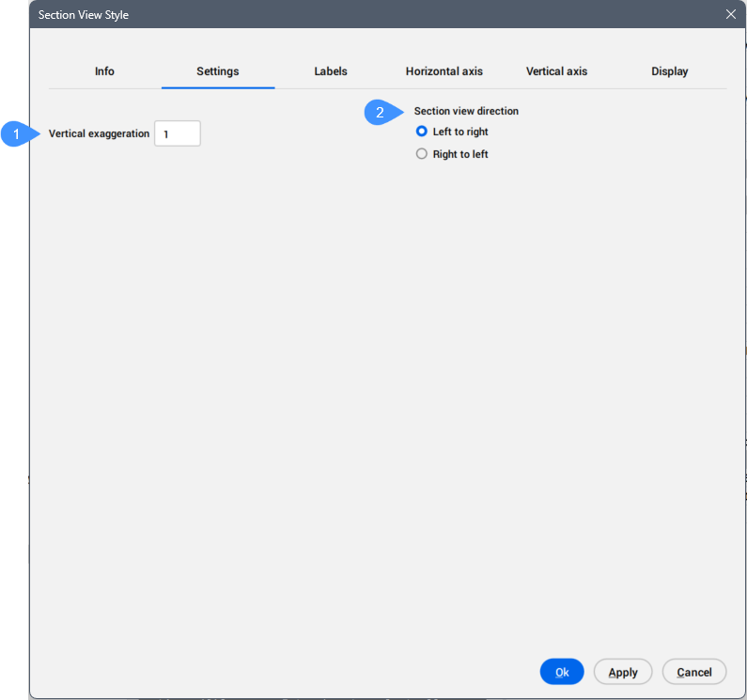Click the Section view direction heading
This screenshot has height=700, width=747.
(x=466, y=111)
